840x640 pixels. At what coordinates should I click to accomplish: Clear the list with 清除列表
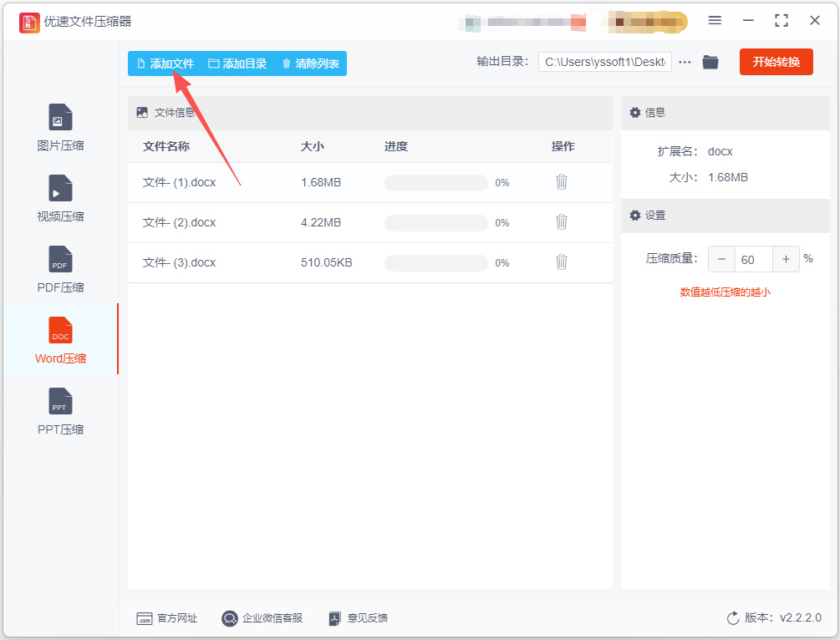point(311,63)
